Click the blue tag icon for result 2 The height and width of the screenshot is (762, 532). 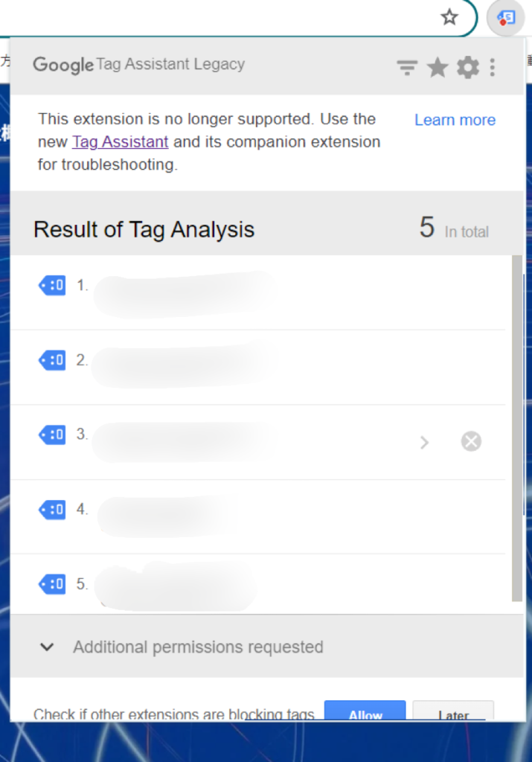[52, 360]
